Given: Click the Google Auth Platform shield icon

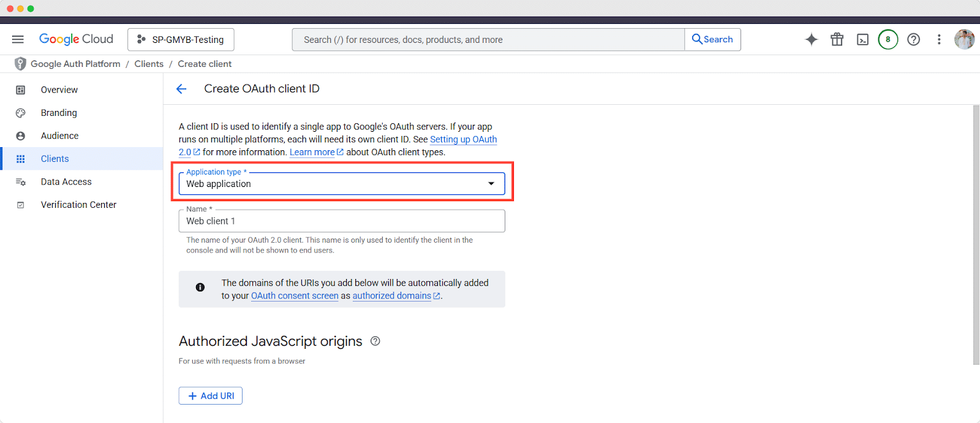Looking at the screenshot, I should [x=20, y=64].
